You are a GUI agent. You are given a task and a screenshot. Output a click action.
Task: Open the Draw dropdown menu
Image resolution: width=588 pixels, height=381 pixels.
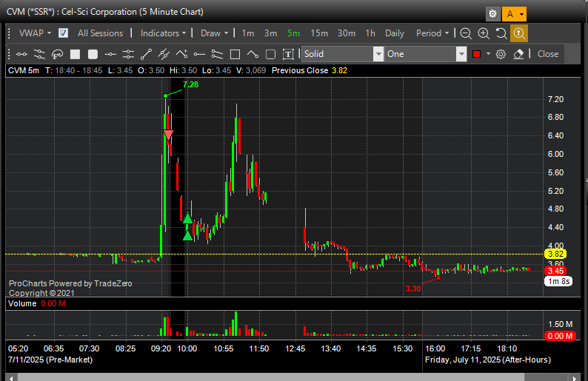(x=215, y=33)
